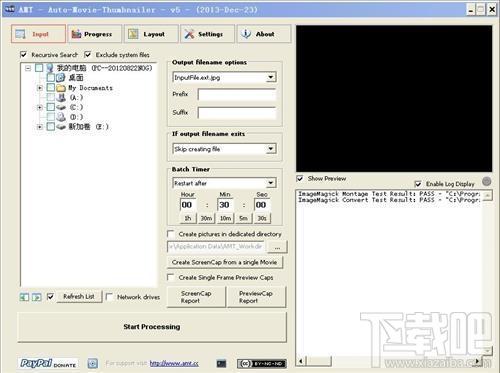Click the About info icon
500x373 pixels.
[x=246, y=34]
